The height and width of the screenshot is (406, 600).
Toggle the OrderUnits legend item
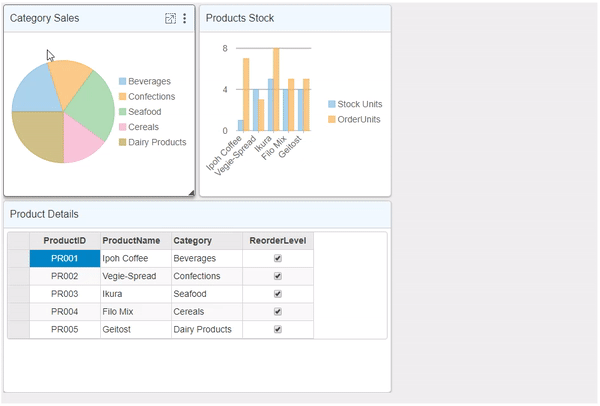(x=359, y=120)
